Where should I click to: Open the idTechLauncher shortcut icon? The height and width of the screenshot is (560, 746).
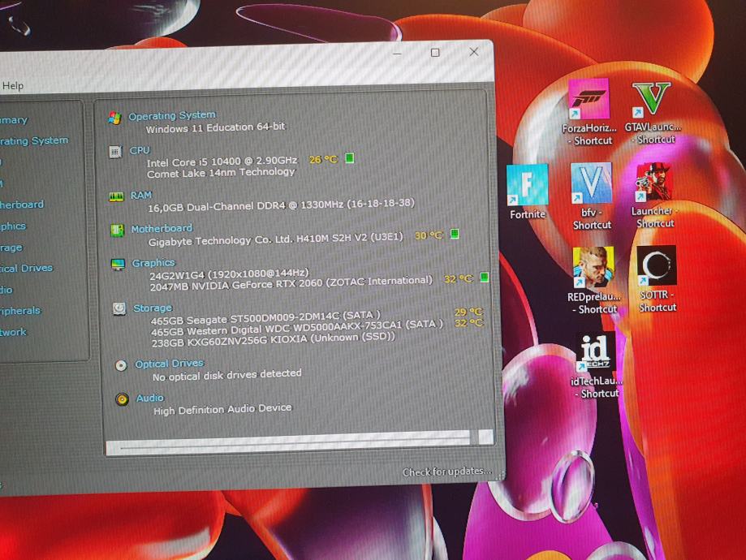click(x=596, y=365)
